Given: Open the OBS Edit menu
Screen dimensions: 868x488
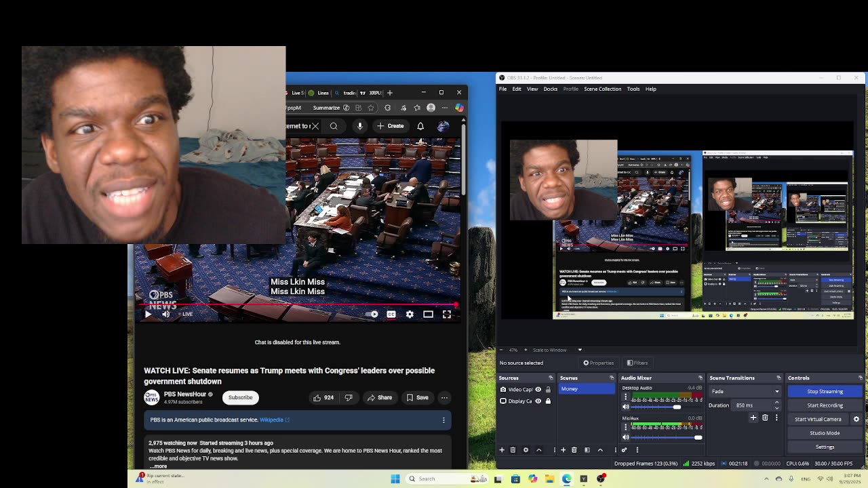Looking at the screenshot, I should (517, 89).
